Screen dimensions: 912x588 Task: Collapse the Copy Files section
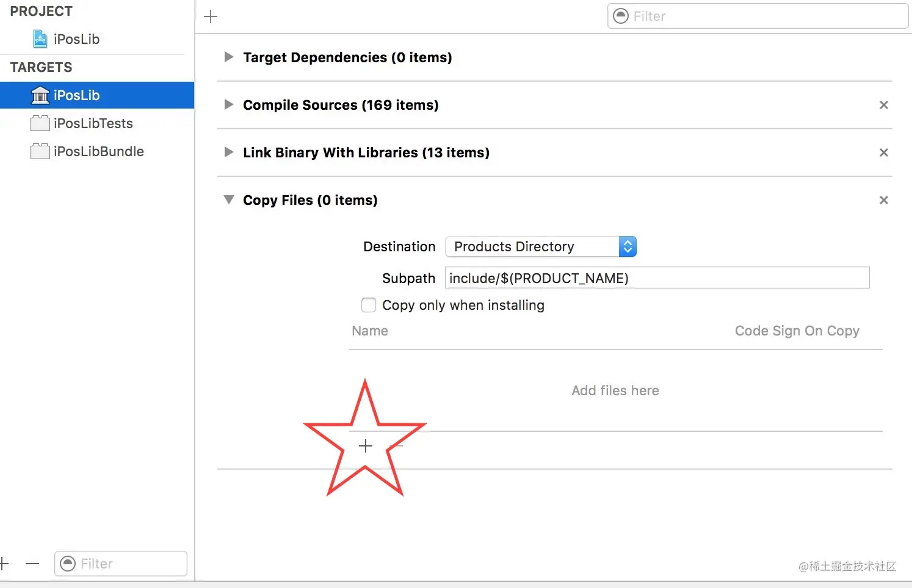point(229,199)
